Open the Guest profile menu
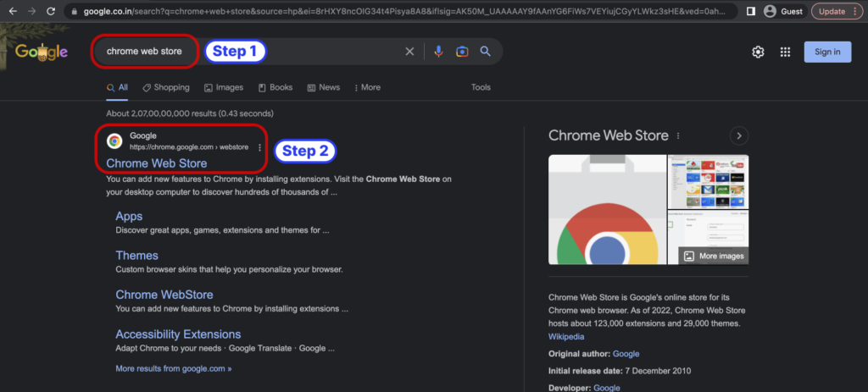This screenshot has width=868, height=392. (782, 11)
